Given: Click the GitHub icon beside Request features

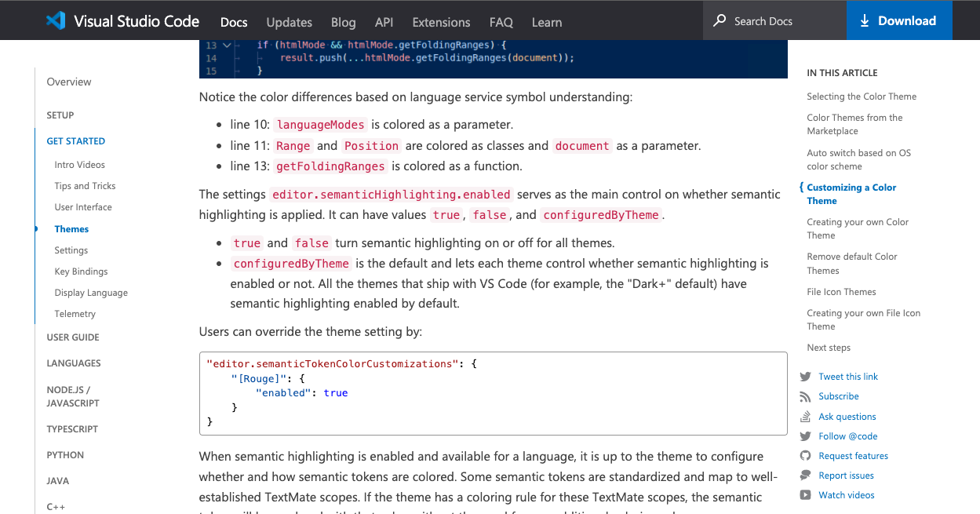Looking at the screenshot, I should pyautogui.click(x=805, y=456).
